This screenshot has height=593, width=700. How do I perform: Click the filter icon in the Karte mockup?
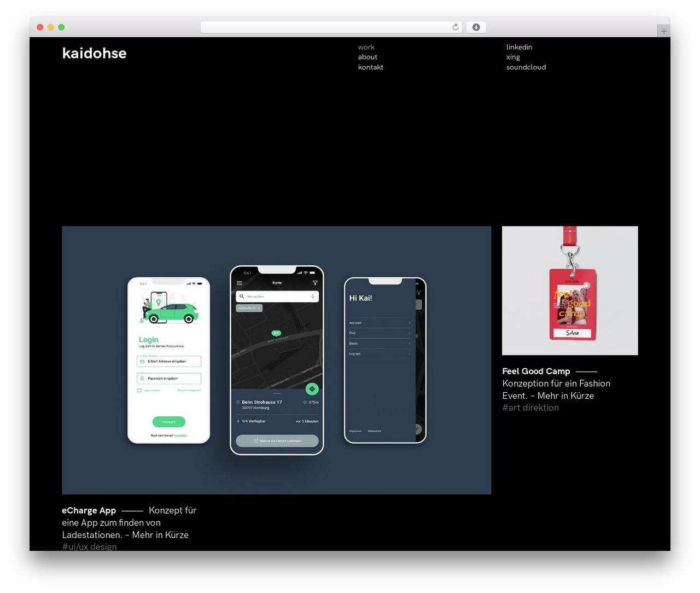315,283
